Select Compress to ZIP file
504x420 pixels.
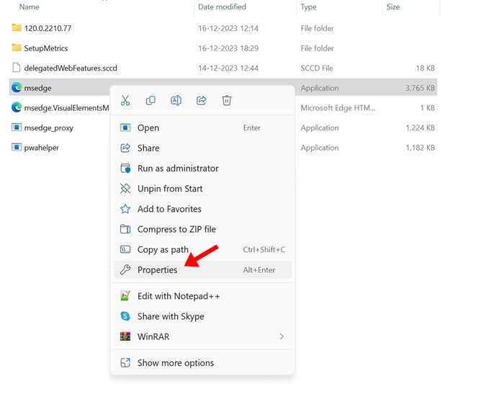coord(202,229)
